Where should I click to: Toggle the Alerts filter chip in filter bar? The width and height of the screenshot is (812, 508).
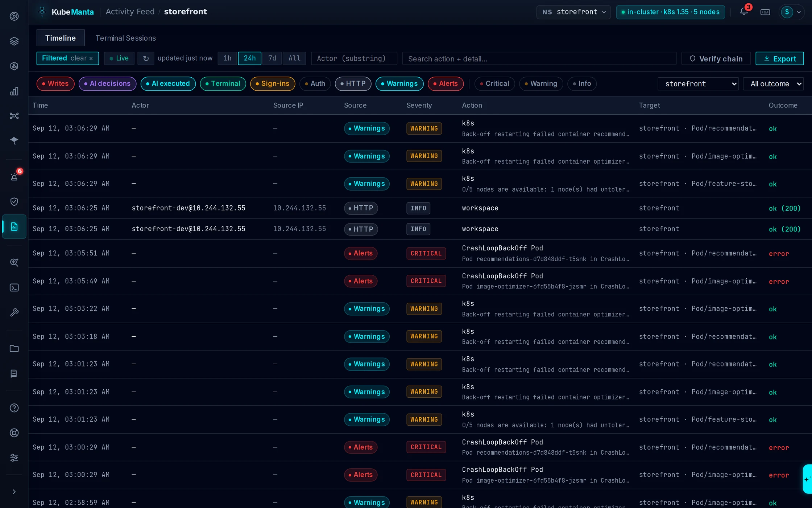(446, 84)
